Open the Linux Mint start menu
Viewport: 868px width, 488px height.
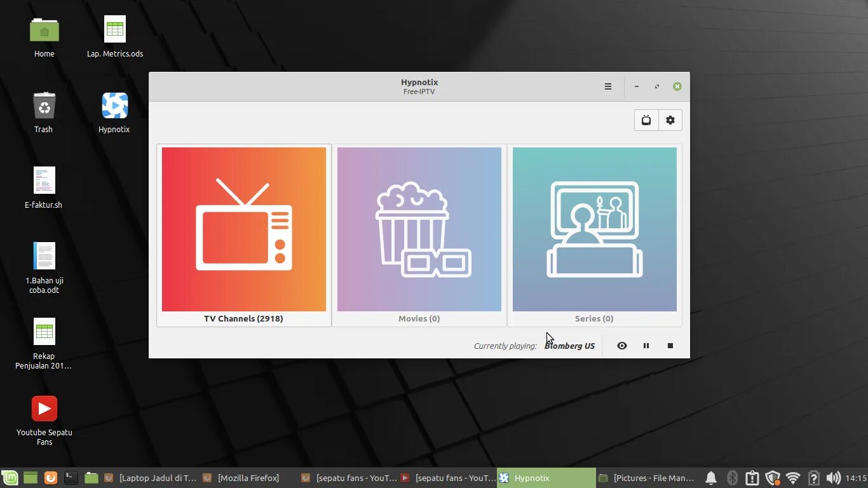pos(10,478)
